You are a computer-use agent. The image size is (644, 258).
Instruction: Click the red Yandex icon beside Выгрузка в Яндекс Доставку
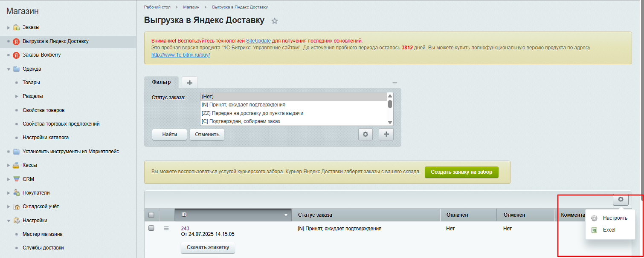pyautogui.click(x=16, y=41)
